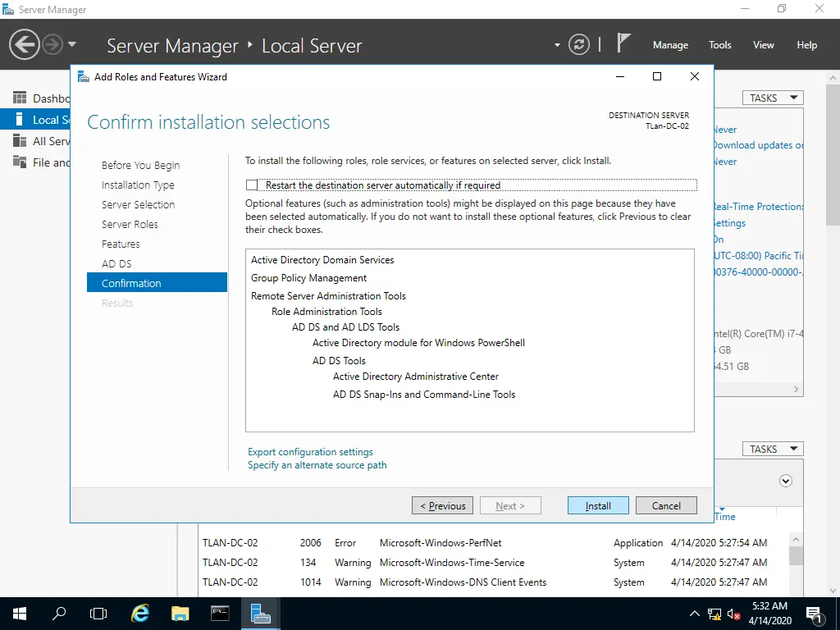Click the wizard title bar icon
The image size is (840, 630).
point(84,76)
